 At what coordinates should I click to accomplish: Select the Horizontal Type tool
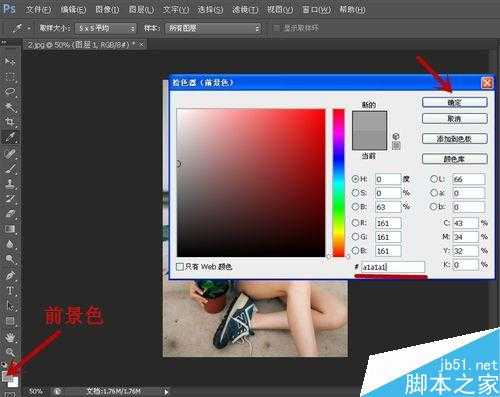[x=10, y=291]
